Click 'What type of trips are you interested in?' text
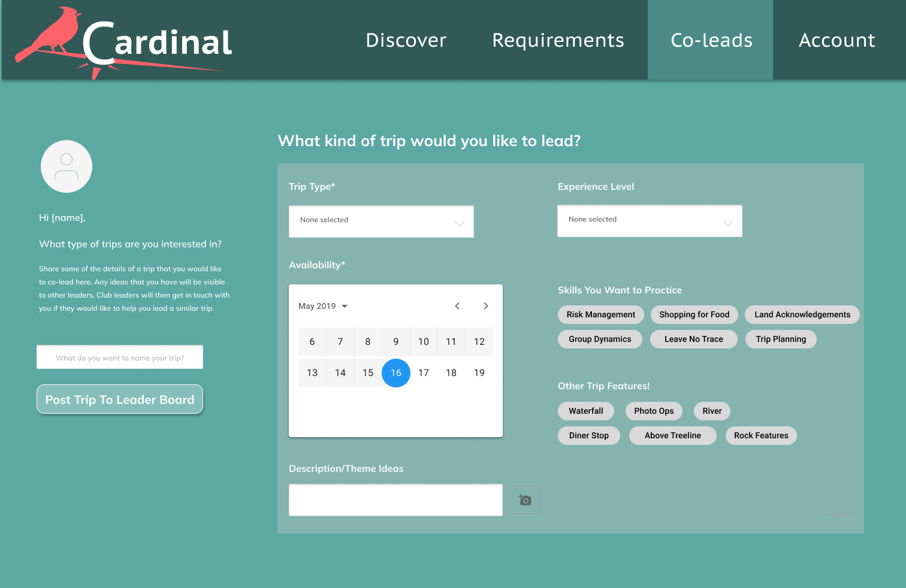906x588 pixels. pos(131,244)
